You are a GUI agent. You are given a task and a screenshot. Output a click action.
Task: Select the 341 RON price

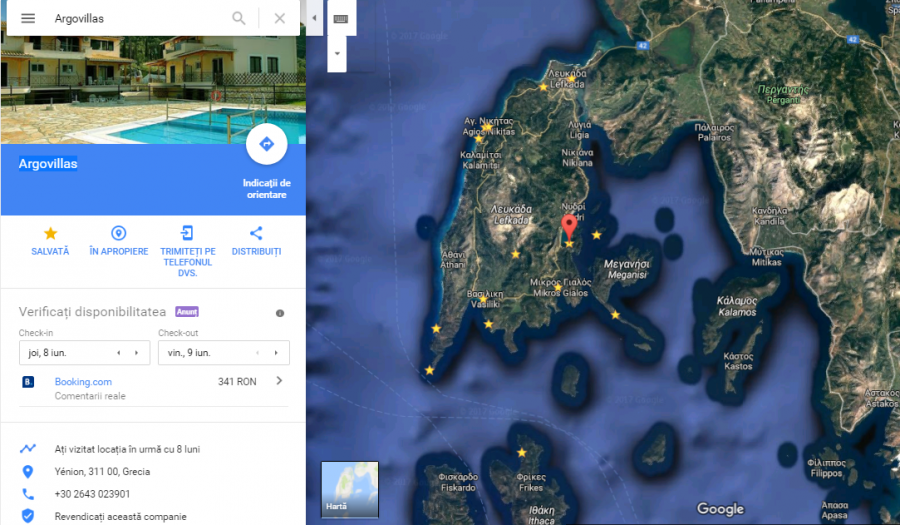pyautogui.click(x=237, y=382)
